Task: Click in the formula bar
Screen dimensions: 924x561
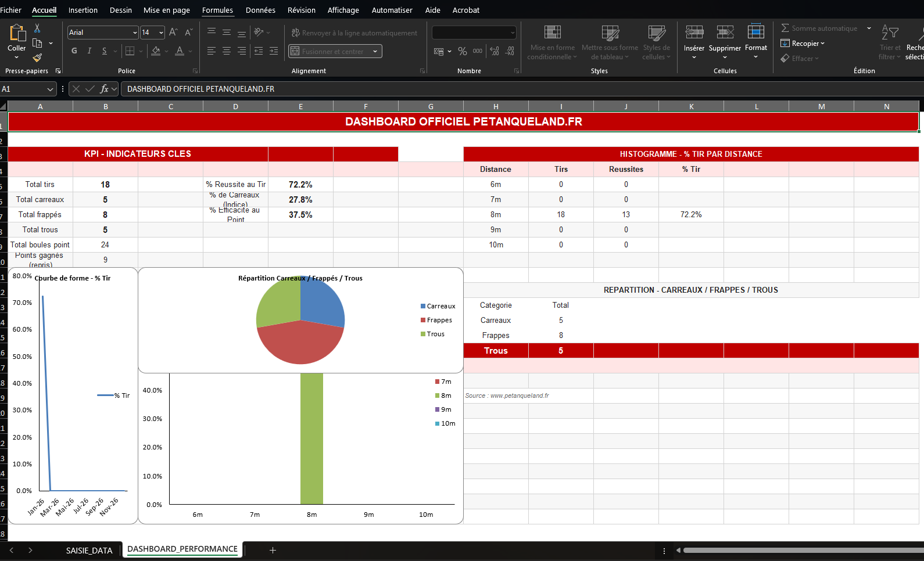Action: pos(522,89)
